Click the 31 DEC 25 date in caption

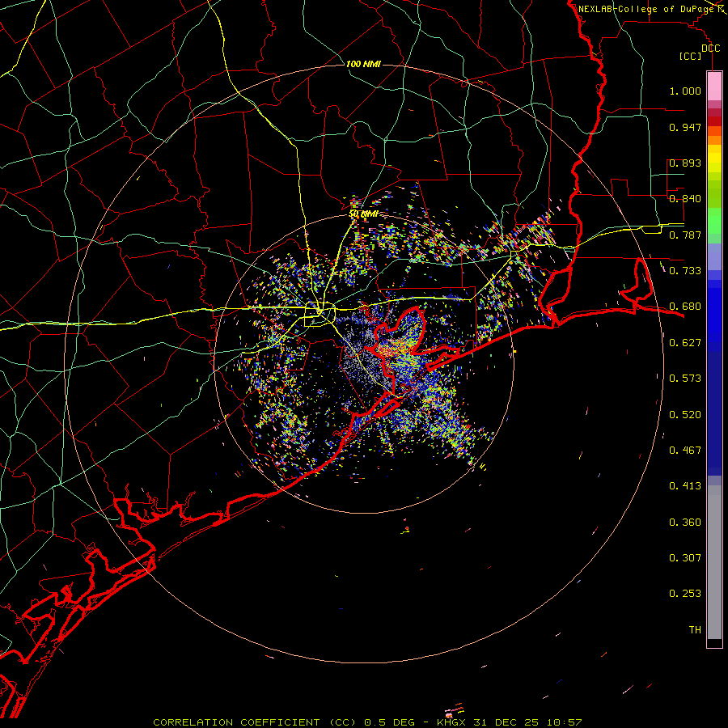506,722
